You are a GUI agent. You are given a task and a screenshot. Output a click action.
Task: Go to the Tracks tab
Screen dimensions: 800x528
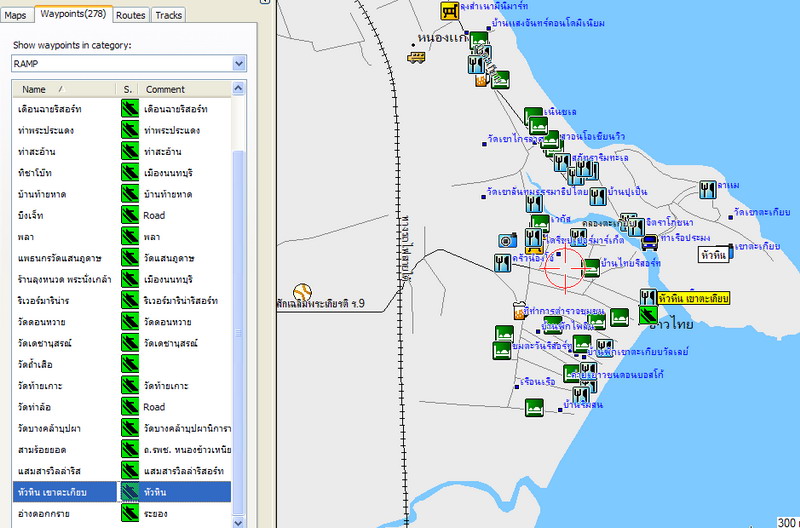(169, 15)
